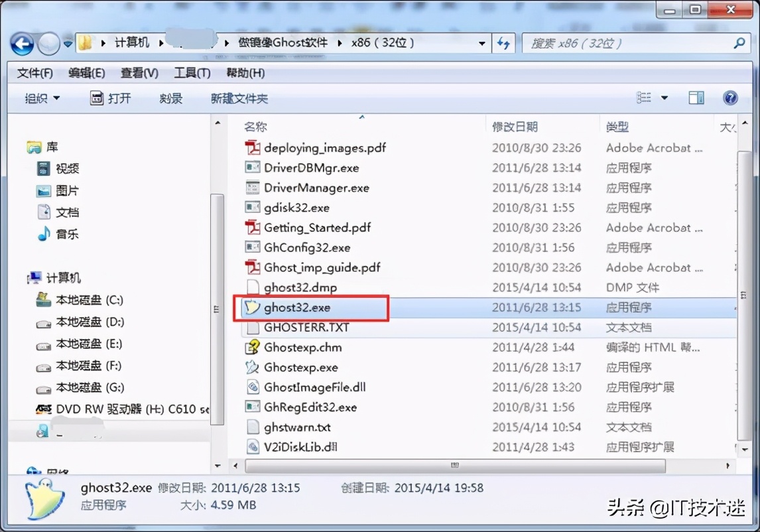Open the 帮助(H) menu

tap(245, 73)
